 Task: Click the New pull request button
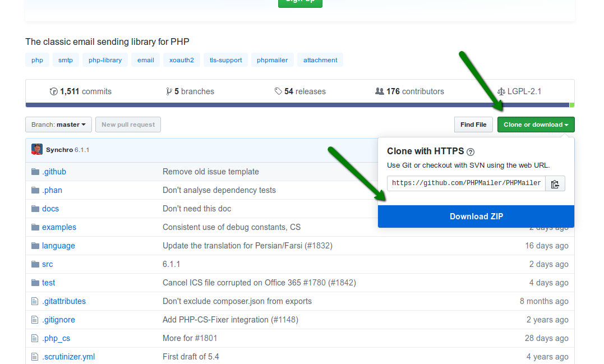point(128,125)
